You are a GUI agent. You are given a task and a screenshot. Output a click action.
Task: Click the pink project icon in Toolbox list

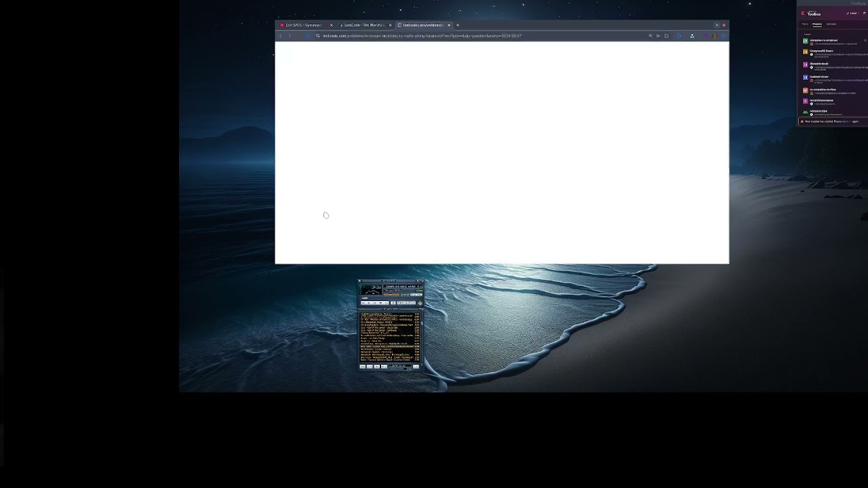(x=805, y=65)
